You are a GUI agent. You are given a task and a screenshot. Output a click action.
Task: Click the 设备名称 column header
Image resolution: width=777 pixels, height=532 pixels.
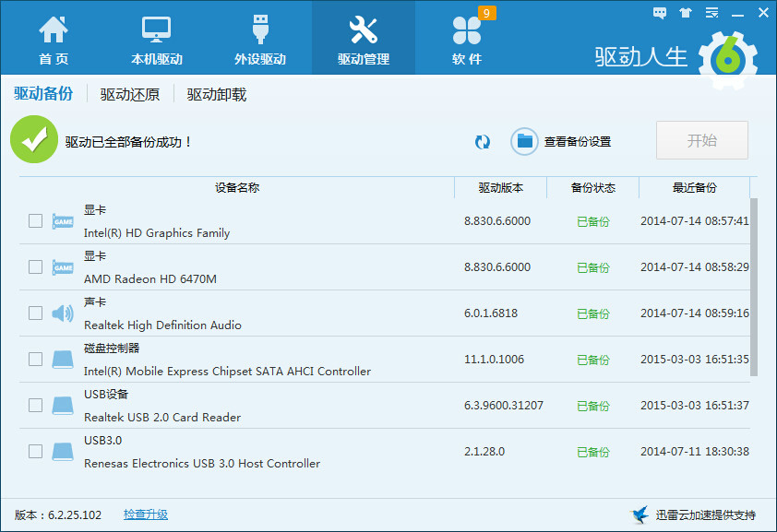pos(237,187)
